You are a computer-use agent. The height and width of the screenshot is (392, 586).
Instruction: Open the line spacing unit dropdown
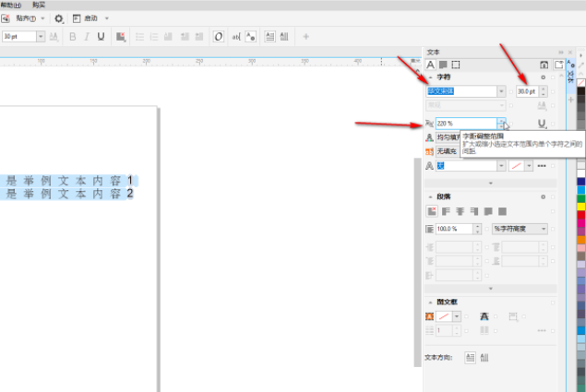pyautogui.click(x=544, y=229)
